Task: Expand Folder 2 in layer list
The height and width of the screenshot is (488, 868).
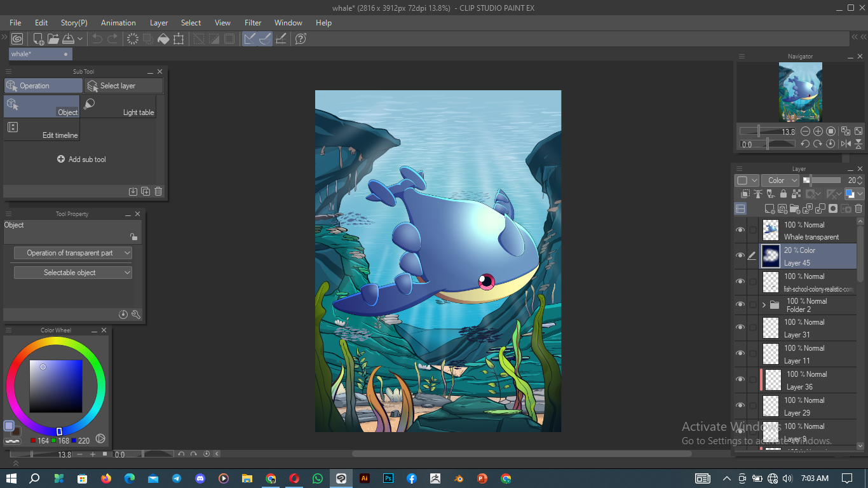Action: pyautogui.click(x=764, y=305)
